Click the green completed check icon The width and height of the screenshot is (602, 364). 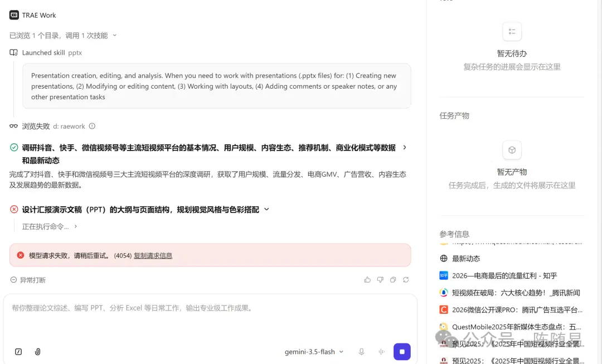click(14, 148)
